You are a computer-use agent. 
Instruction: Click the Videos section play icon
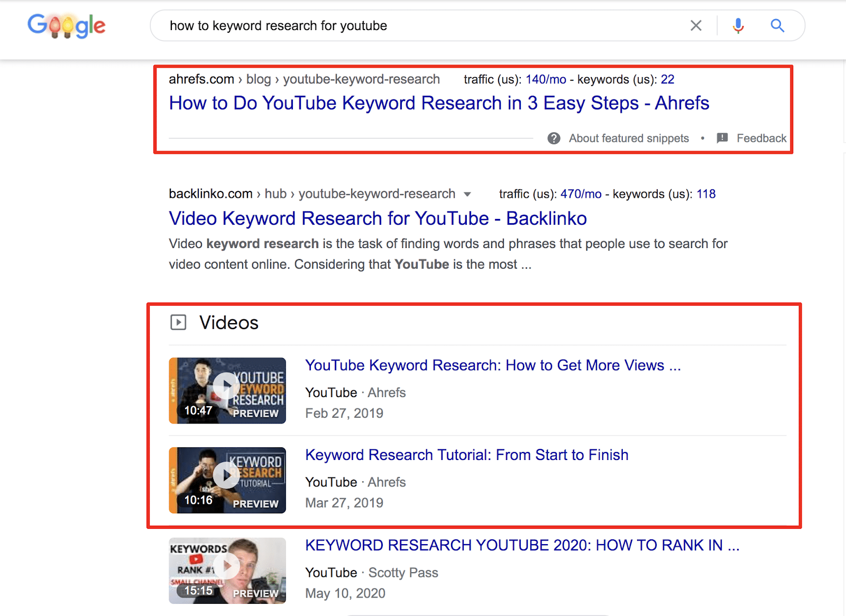(x=178, y=322)
